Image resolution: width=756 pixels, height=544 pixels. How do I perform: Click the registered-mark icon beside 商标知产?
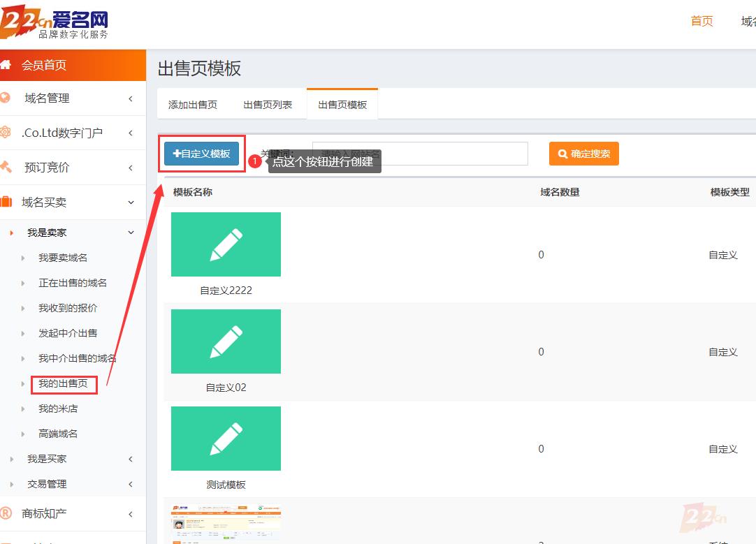(x=6, y=513)
